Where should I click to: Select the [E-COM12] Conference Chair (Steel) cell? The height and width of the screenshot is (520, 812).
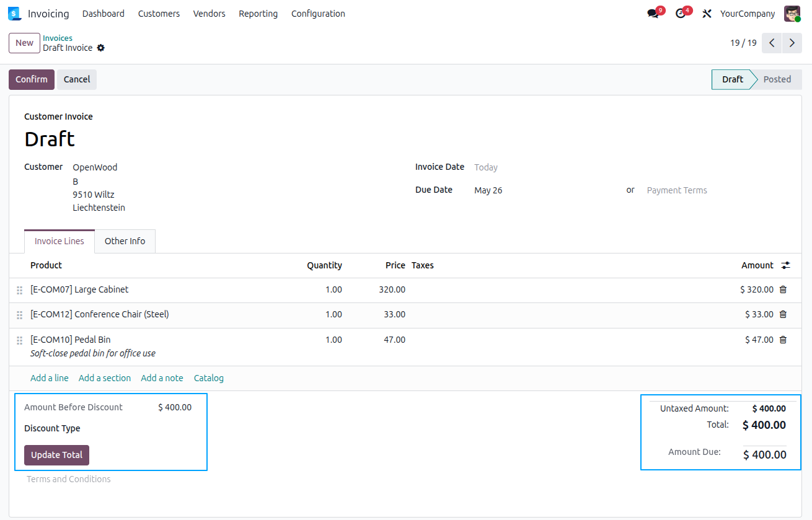click(100, 314)
